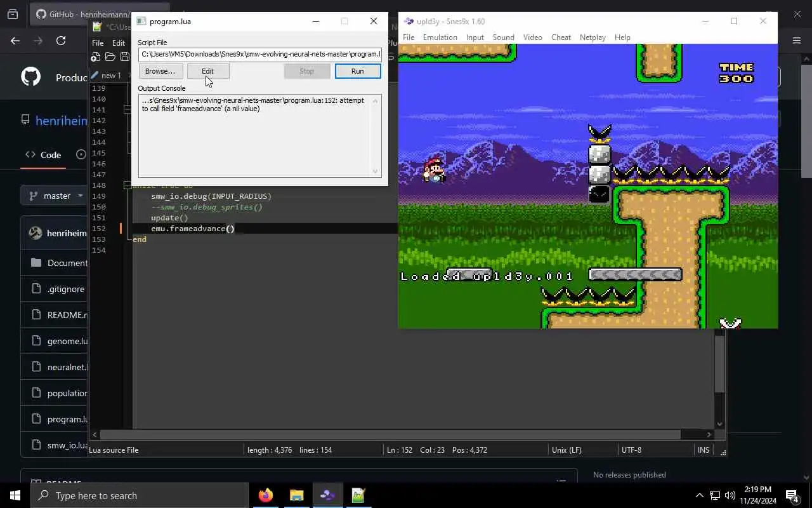Click the volume icon in system tray
Image resolution: width=812 pixels, height=508 pixels.
click(x=730, y=495)
